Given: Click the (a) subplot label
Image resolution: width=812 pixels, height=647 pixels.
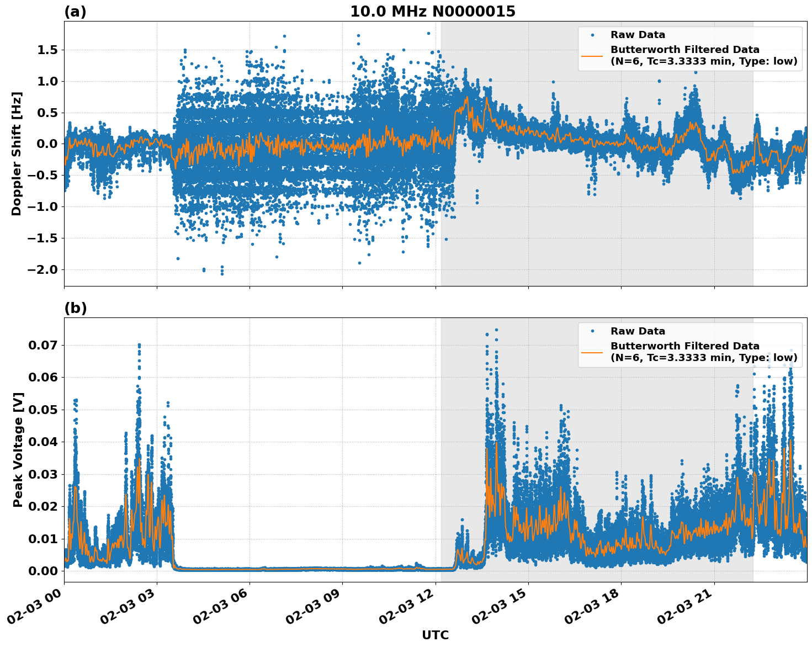Looking at the screenshot, I should point(75,11).
